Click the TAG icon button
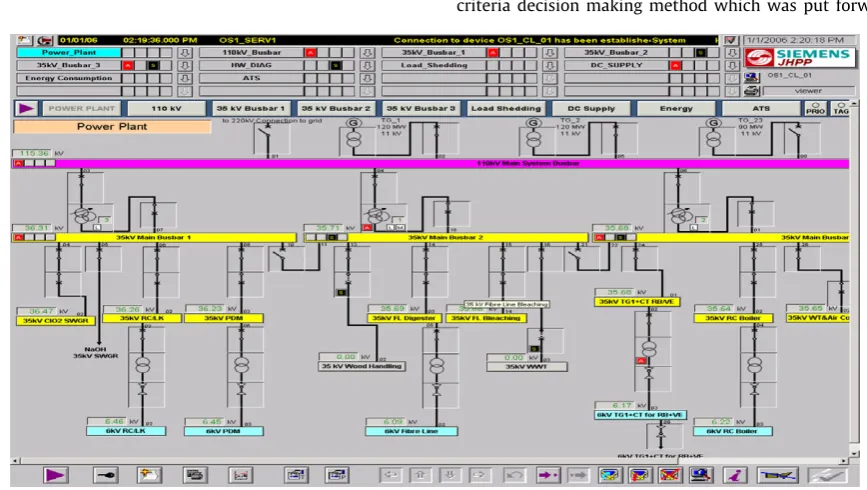 [841, 108]
